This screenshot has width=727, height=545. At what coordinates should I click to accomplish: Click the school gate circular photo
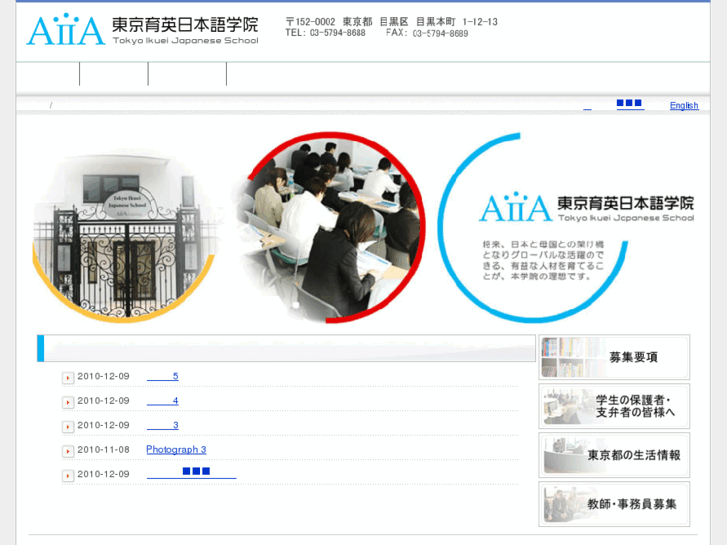click(124, 237)
